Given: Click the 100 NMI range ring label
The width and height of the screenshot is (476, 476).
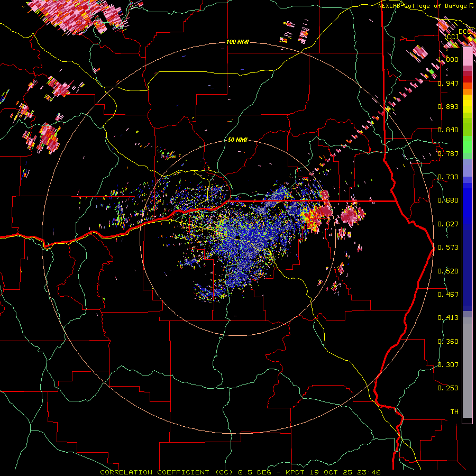Looking at the screenshot, I should click(x=237, y=42).
